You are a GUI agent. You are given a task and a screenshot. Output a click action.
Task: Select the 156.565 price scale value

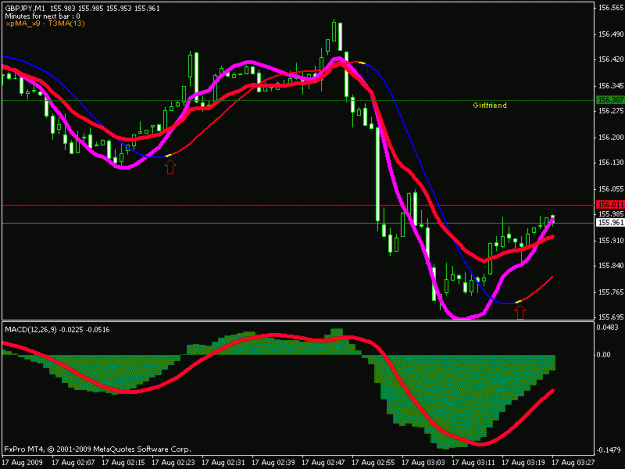click(611, 8)
